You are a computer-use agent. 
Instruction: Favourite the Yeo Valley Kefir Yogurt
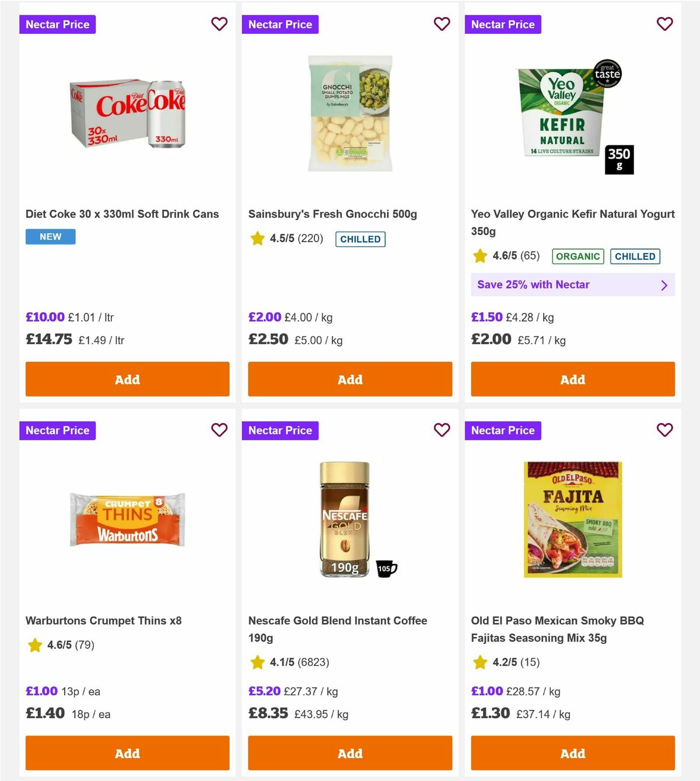pos(664,24)
